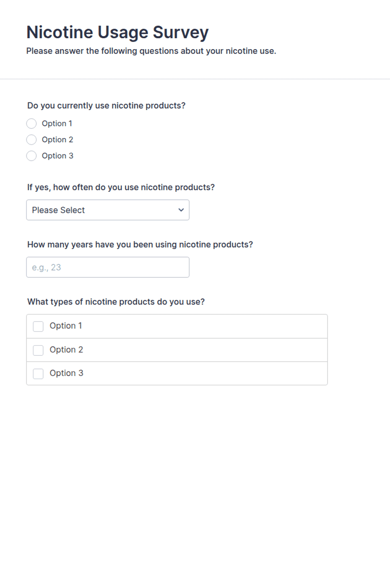This screenshot has width=390, height=588.
Task: Click the "How many years" question label
Action: [140, 244]
